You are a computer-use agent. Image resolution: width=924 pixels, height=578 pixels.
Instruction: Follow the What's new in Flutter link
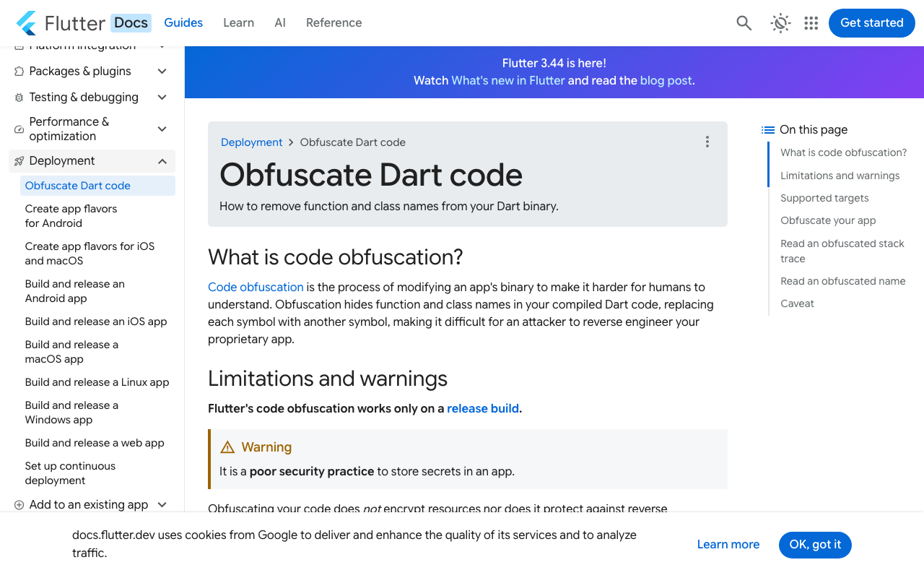(x=508, y=80)
